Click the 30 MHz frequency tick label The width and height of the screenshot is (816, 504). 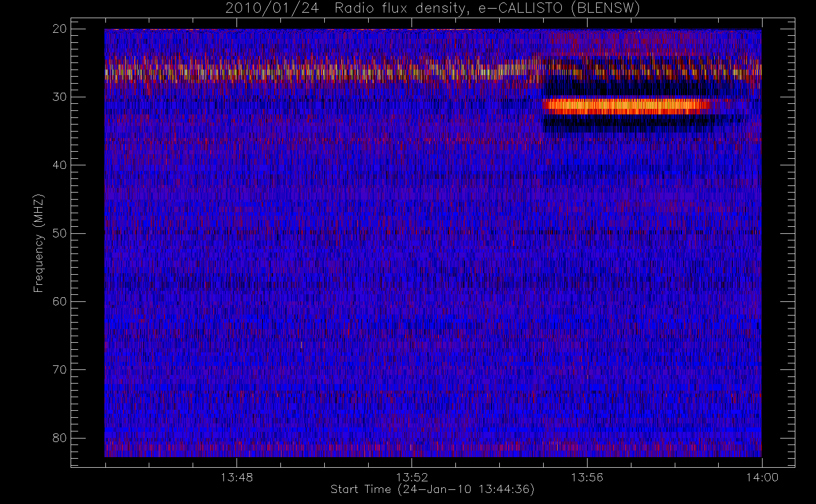pyautogui.click(x=60, y=97)
